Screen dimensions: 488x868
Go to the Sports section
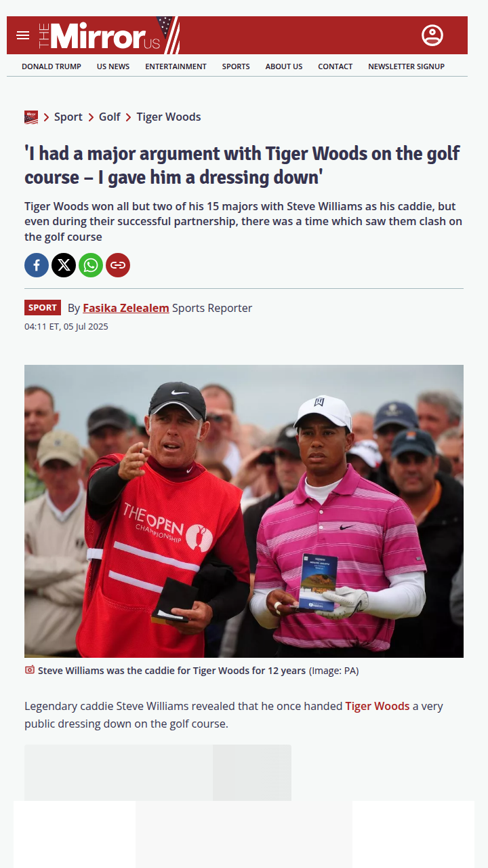(236, 66)
